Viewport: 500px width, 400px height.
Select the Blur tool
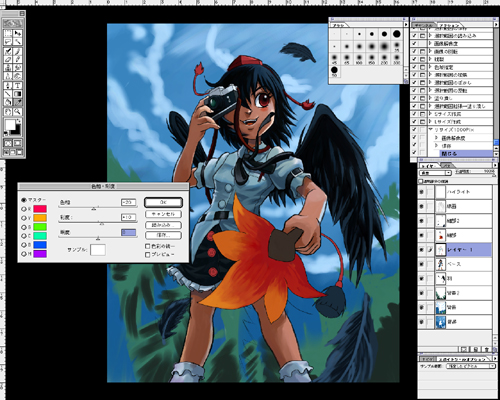(x=8, y=76)
